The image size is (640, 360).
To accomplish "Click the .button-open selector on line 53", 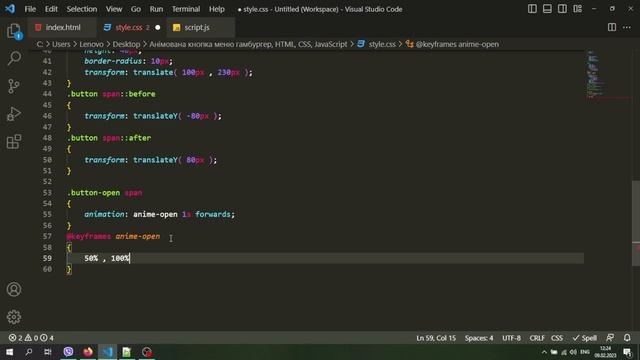I will pyautogui.click(x=94, y=193).
